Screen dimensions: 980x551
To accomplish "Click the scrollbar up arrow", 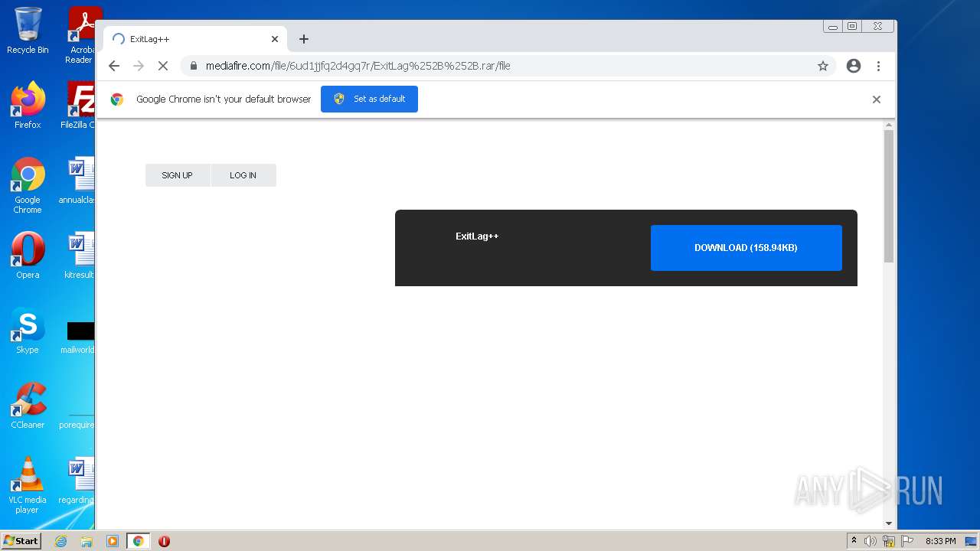I will [889, 125].
